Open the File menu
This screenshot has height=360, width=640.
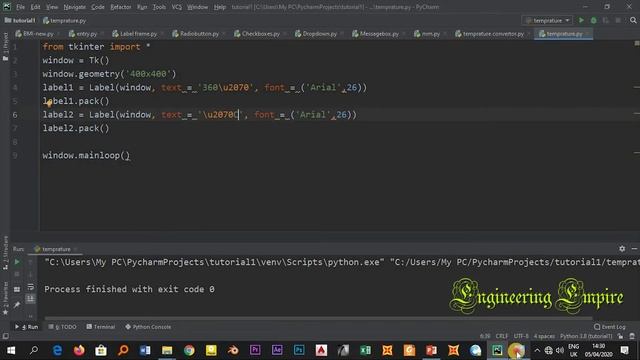pos(20,7)
